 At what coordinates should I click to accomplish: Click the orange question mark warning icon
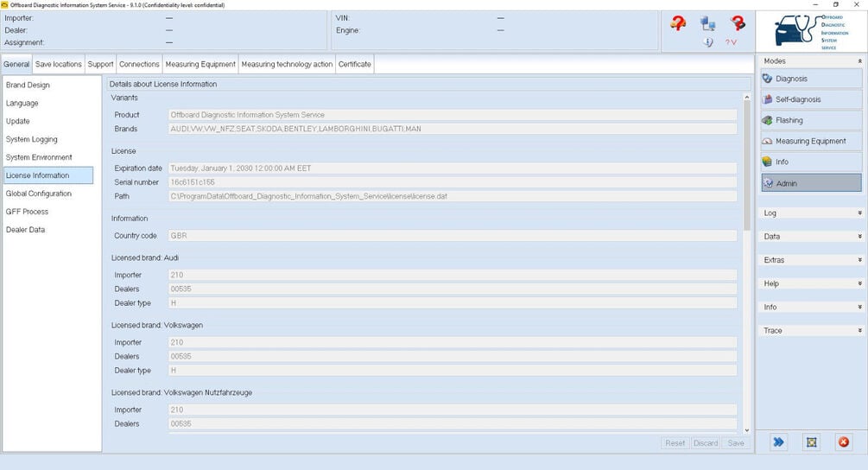coord(678,23)
